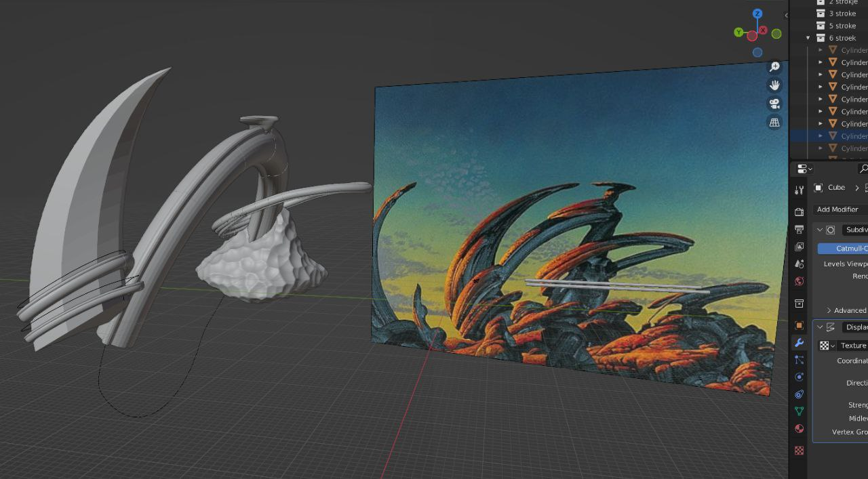Collapse the Subdivision modifier panel
The height and width of the screenshot is (479, 868).
[820, 230]
